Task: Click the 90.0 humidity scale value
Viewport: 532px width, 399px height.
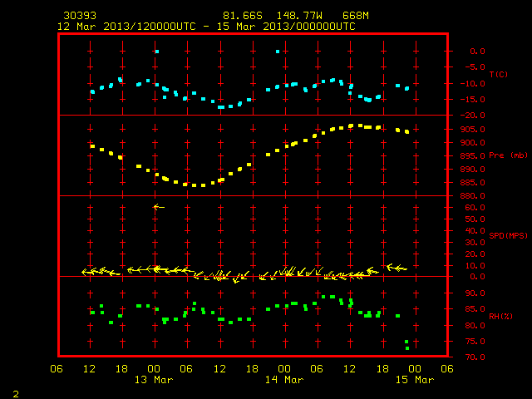Action: tap(475, 293)
